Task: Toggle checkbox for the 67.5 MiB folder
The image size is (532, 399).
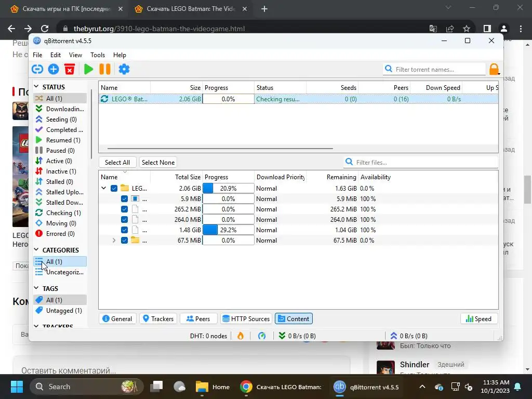Action: click(124, 241)
